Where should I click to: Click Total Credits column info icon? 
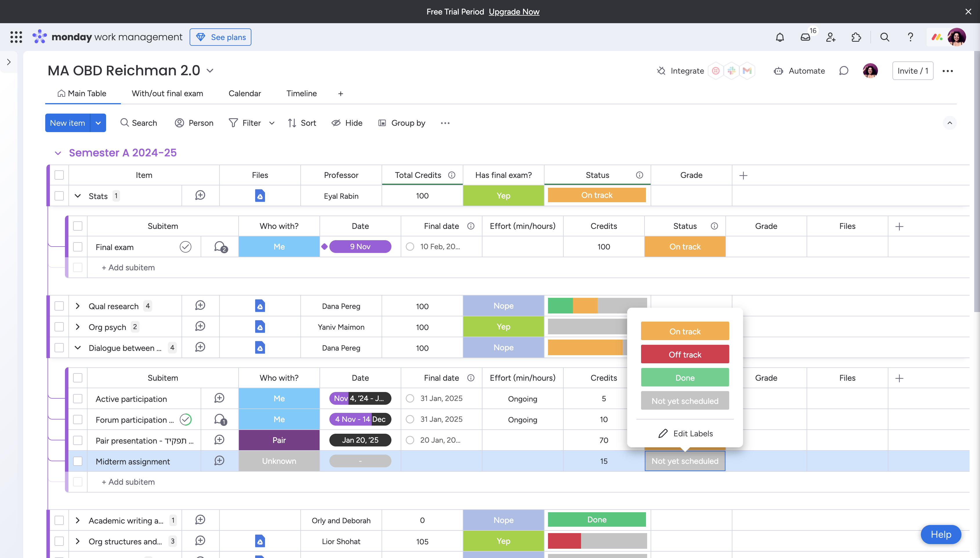click(452, 175)
